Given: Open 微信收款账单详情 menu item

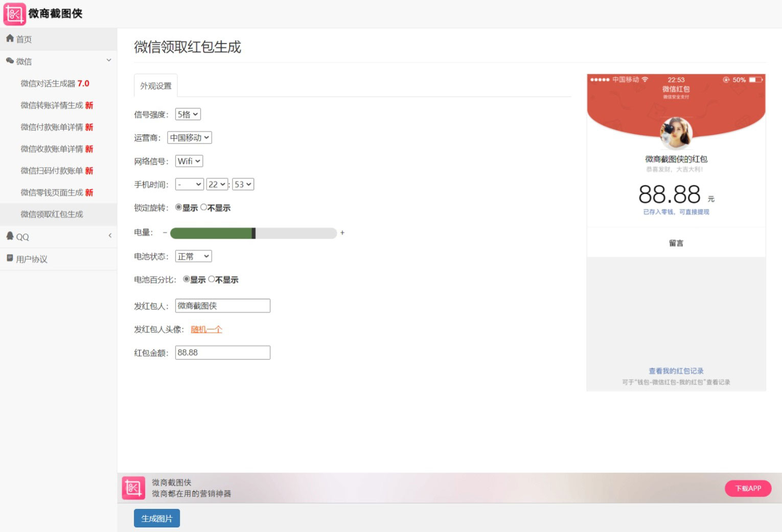Looking at the screenshot, I should [58, 149].
